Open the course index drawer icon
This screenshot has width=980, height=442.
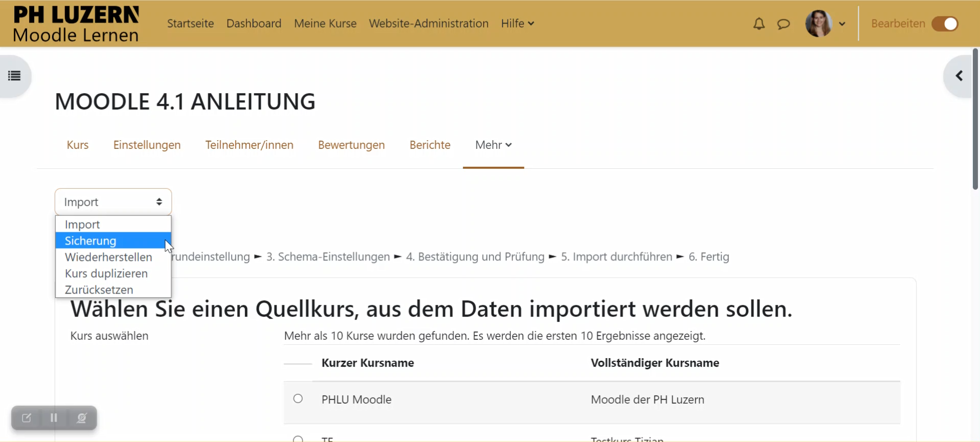click(x=14, y=76)
